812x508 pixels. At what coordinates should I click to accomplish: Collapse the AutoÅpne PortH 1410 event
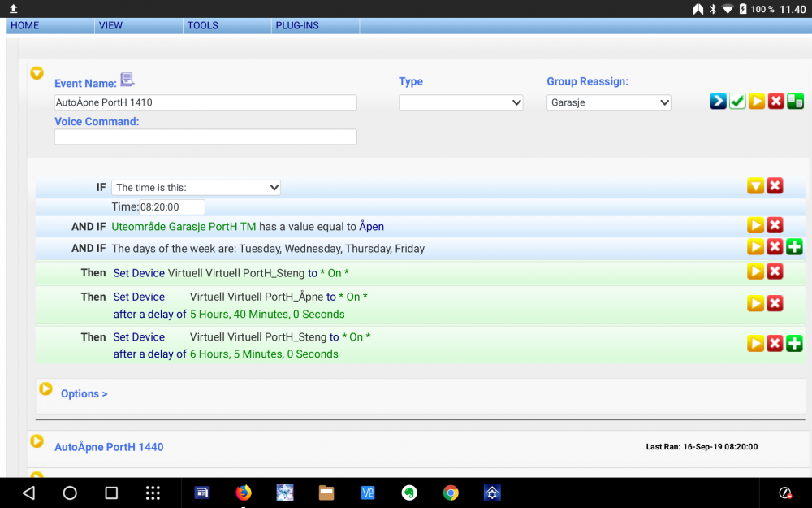pos(37,73)
